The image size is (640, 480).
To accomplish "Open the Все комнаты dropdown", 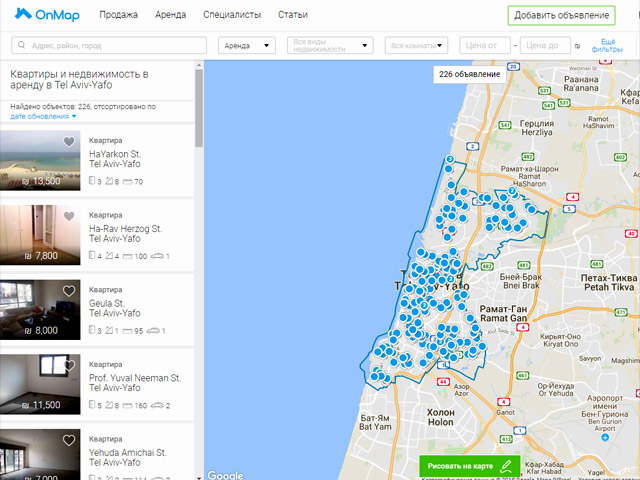I will 416,45.
